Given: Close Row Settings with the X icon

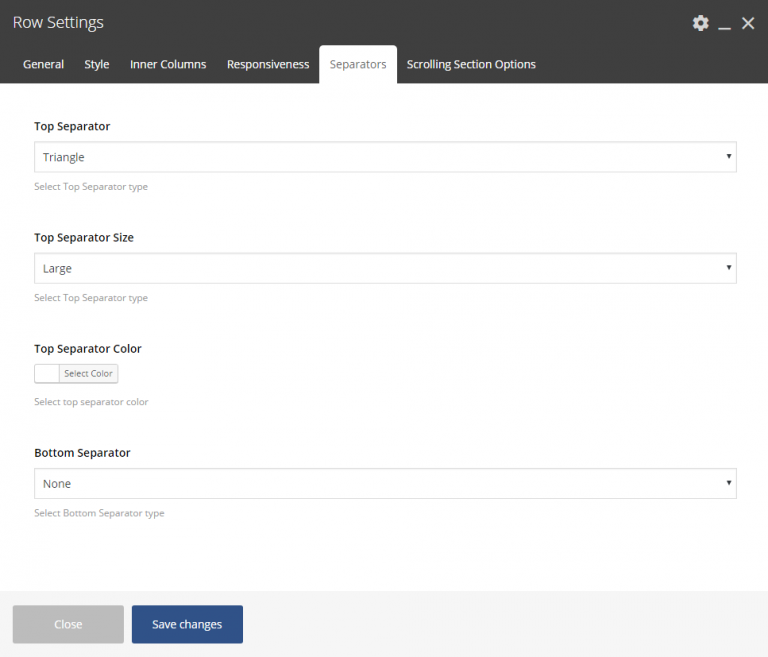Looking at the screenshot, I should click(748, 23).
